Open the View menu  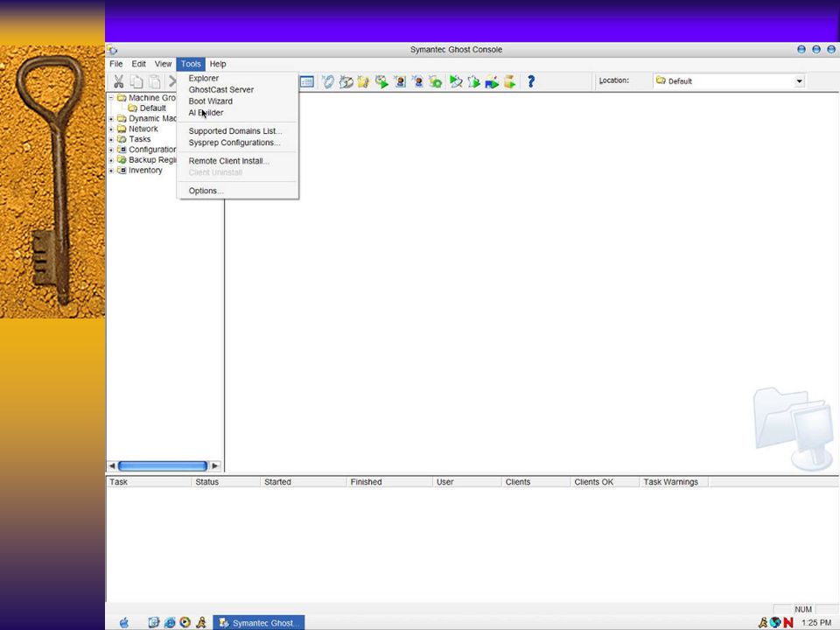click(x=163, y=64)
